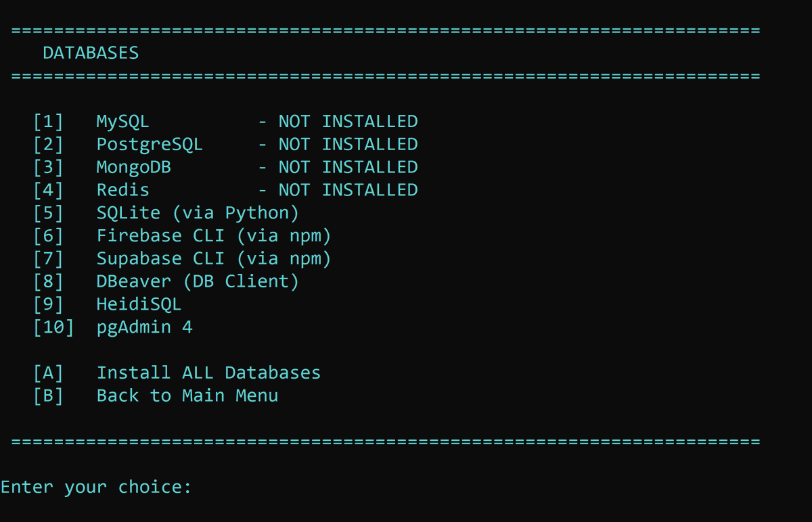Click the [8] option number
The height and width of the screenshot is (522, 812).
pos(48,281)
